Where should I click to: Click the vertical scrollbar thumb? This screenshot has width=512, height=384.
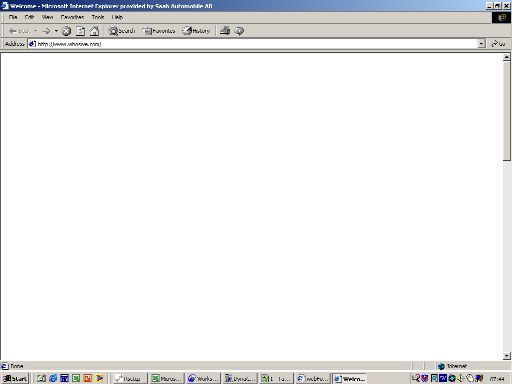coord(507,111)
